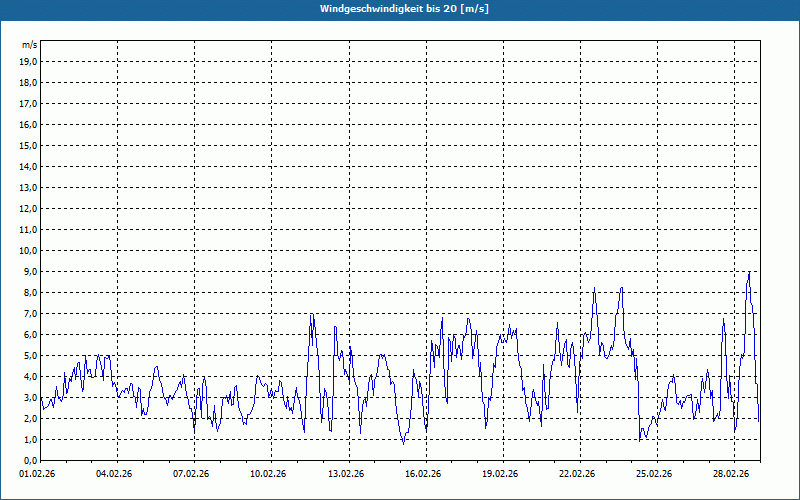Screen dimensions: 800x500
Task: Click the 0,0 y-axis origin label
Action: [29, 460]
